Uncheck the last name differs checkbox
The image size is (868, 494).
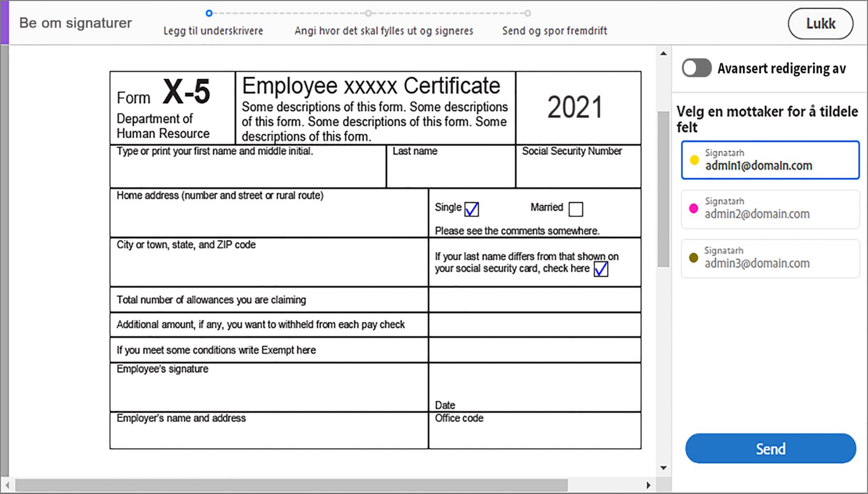tap(601, 269)
